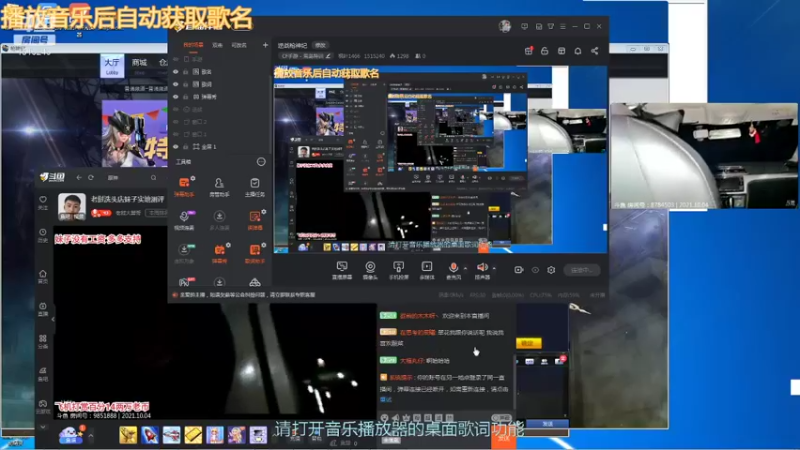Expand the microphone volume arrow
Viewport: 800px width, 450px height.
tap(465, 268)
